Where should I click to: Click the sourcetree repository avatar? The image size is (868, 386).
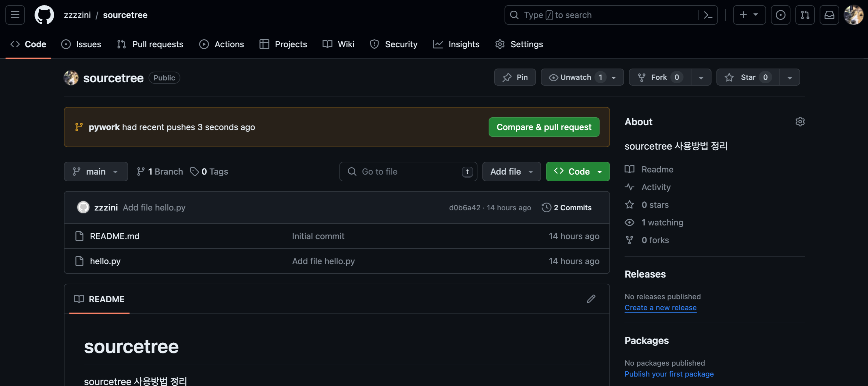71,78
